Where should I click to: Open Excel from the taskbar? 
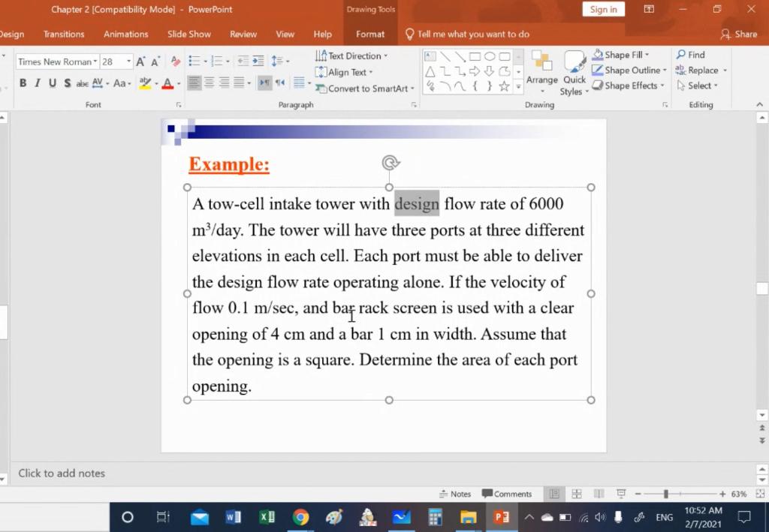267,517
